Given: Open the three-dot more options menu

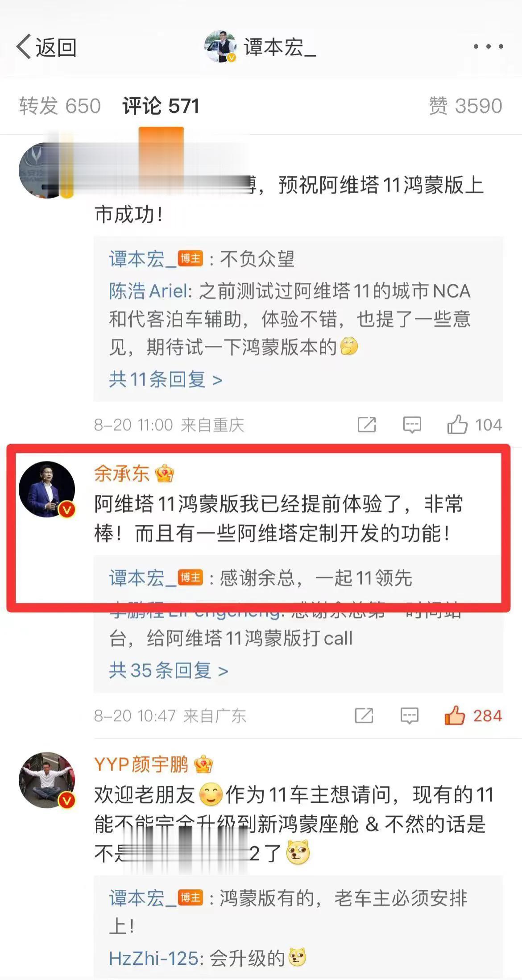Looking at the screenshot, I should tap(488, 46).
